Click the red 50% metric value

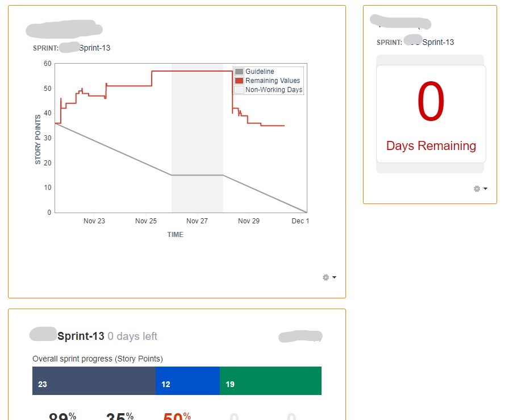[x=177, y=416]
